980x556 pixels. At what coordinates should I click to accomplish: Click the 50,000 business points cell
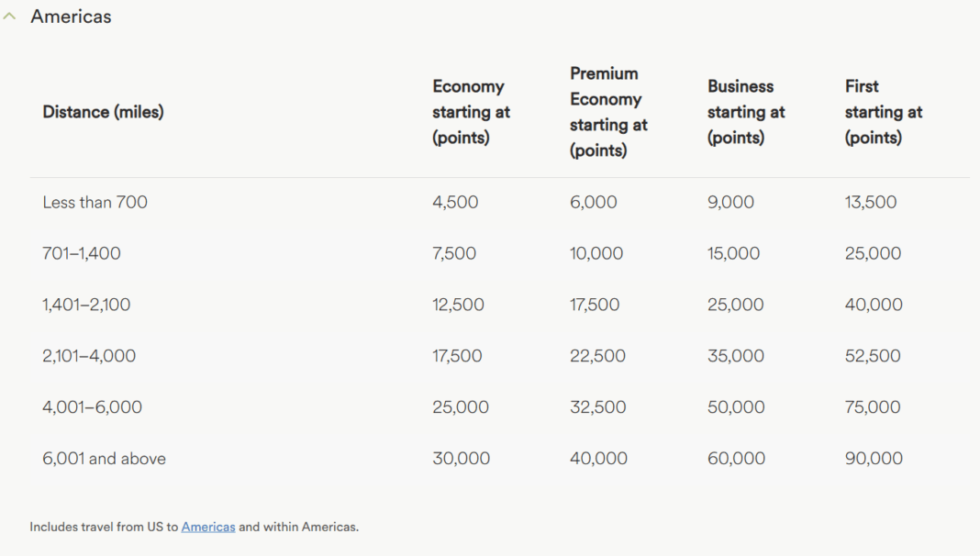736,407
